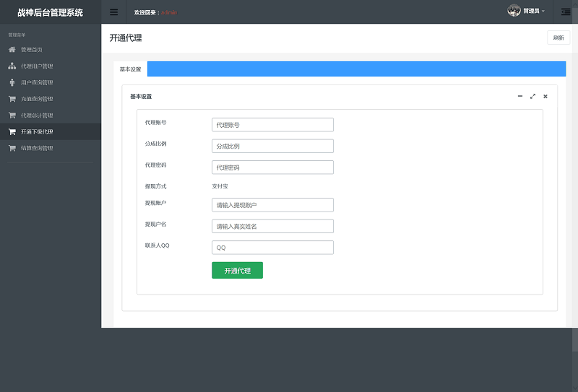
Task: Click the person icon for 用户查询管理
Action: pos(12,82)
